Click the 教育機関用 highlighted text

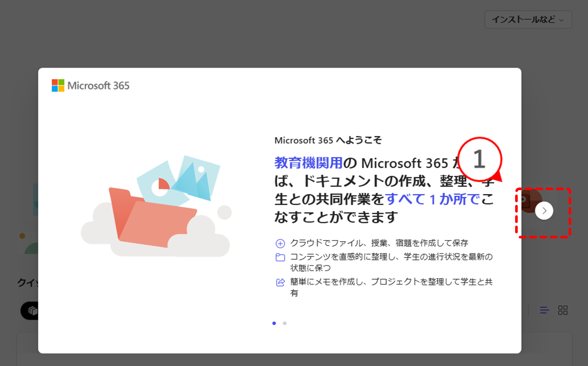click(x=309, y=163)
